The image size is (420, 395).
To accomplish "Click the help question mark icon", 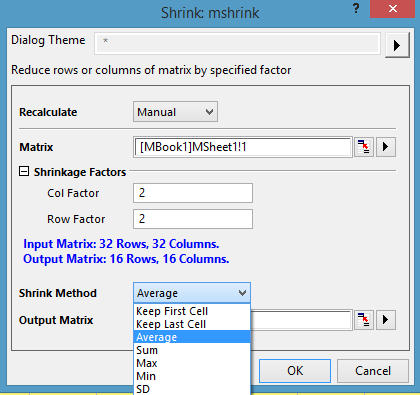I will pyautogui.click(x=356, y=8).
